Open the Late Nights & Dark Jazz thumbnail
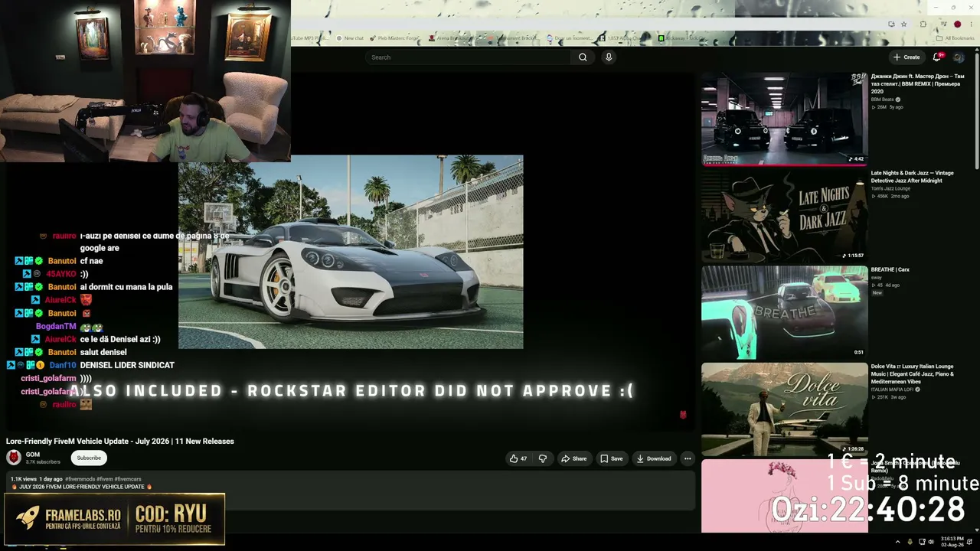This screenshot has height=551, width=980. (x=784, y=215)
